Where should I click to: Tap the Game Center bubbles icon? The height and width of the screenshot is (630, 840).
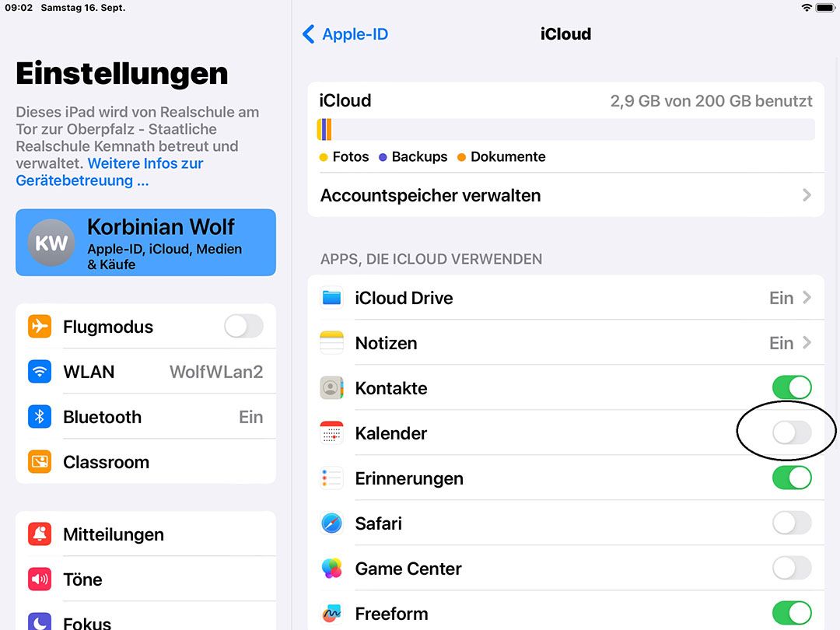[331, 568]
